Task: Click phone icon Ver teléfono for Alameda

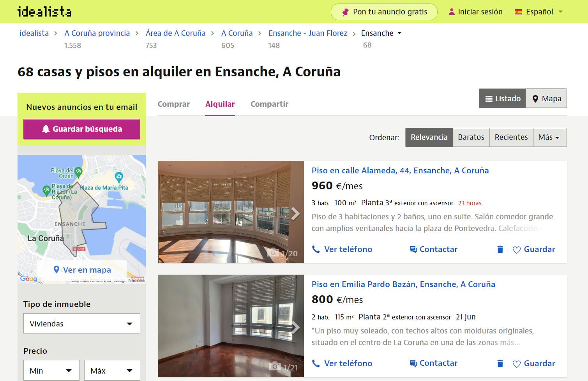Action: coord(316,249)
